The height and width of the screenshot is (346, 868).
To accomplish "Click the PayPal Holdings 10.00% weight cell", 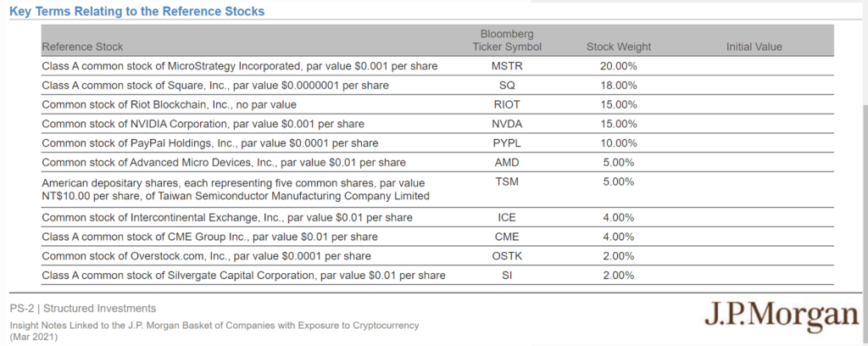I will [x=611, y=143].
